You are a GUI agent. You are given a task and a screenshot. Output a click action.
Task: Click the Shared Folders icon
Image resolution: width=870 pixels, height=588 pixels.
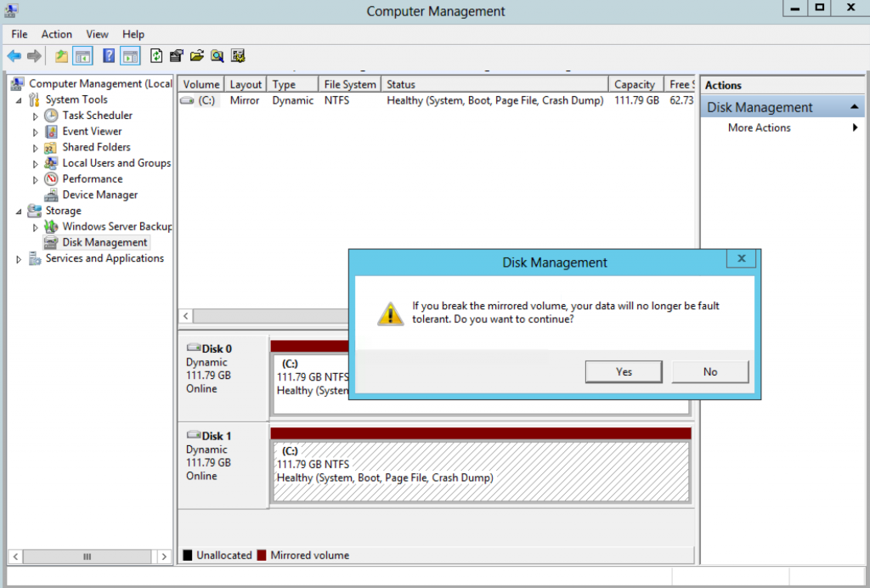tap(51, 148)
